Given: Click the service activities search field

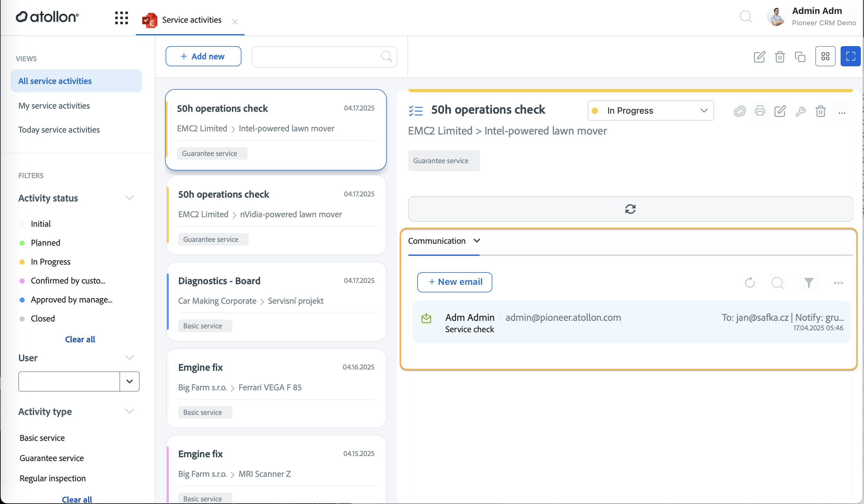Looking at the screenshot, I should [324, 57].
